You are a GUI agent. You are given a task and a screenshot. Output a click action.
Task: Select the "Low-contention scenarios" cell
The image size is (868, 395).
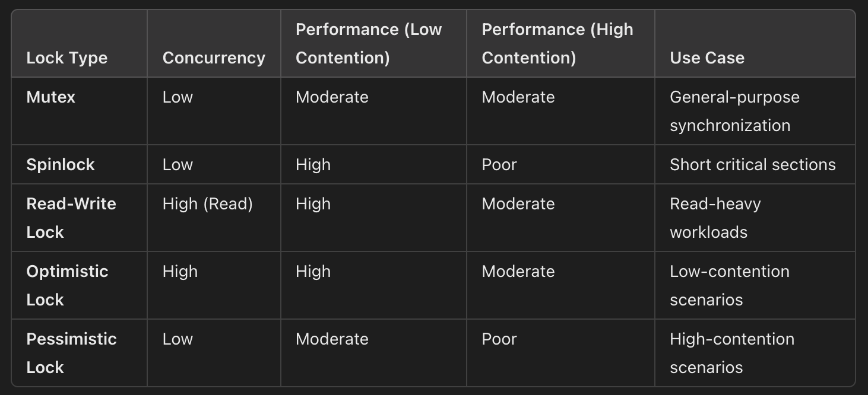click(729, 285)
